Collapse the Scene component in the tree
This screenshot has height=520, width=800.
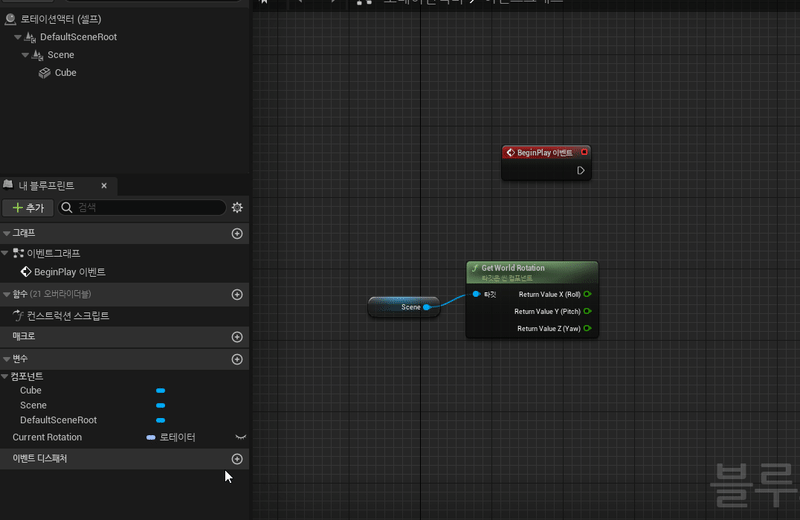pyautogui.click(x=25, y=55)
